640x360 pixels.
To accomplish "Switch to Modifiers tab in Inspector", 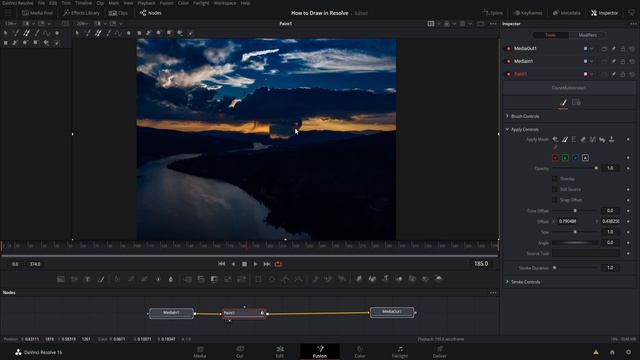I will (587, 35).
